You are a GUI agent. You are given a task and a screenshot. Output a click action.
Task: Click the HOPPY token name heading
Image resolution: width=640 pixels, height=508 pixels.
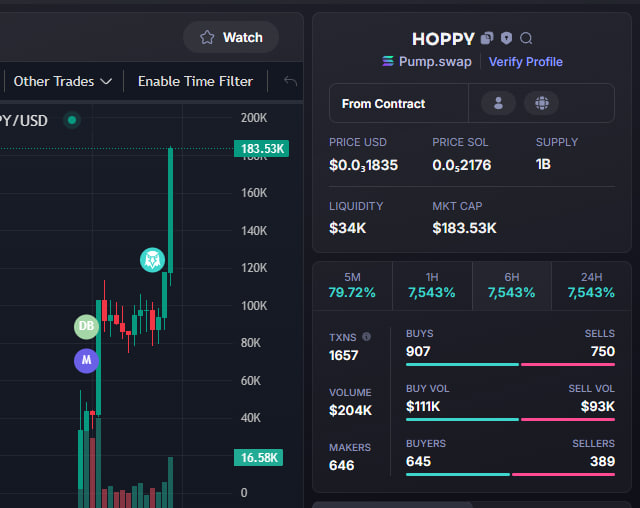(x=443, y=39)
